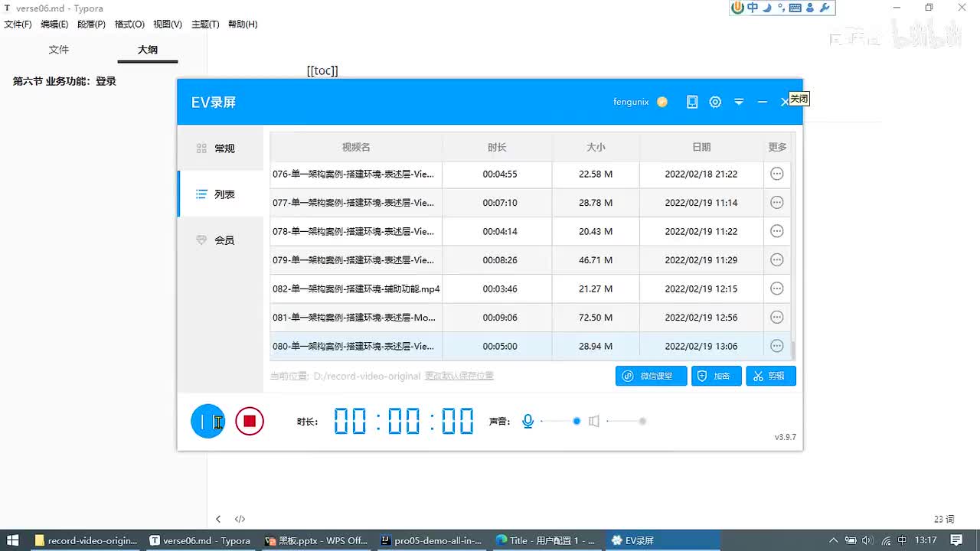This screenshot has width=980, height=551.
Task: Click the gold member badge next to fengunix
Action: click(662, 102)
